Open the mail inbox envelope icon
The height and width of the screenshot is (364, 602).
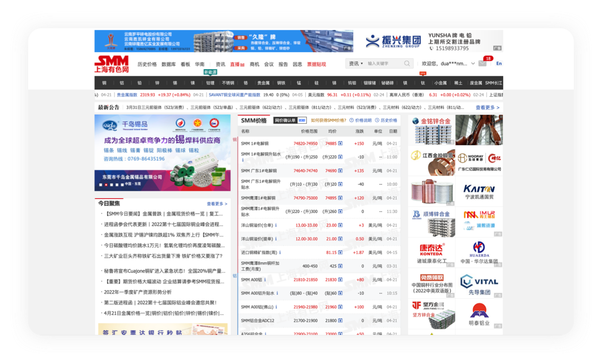482,63
